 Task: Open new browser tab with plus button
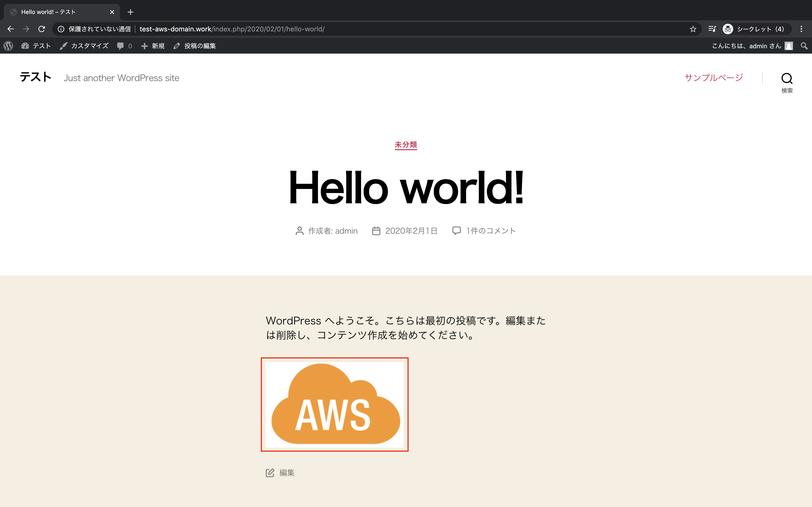[130, 12]
